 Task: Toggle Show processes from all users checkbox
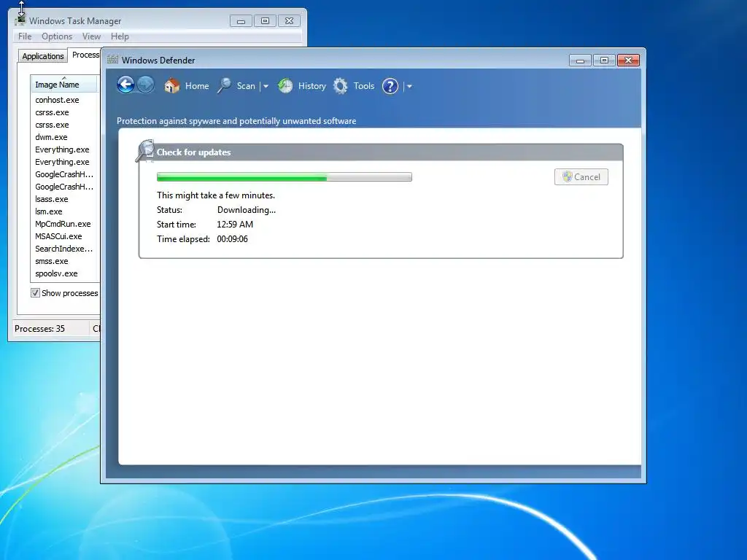pos(35,293)
